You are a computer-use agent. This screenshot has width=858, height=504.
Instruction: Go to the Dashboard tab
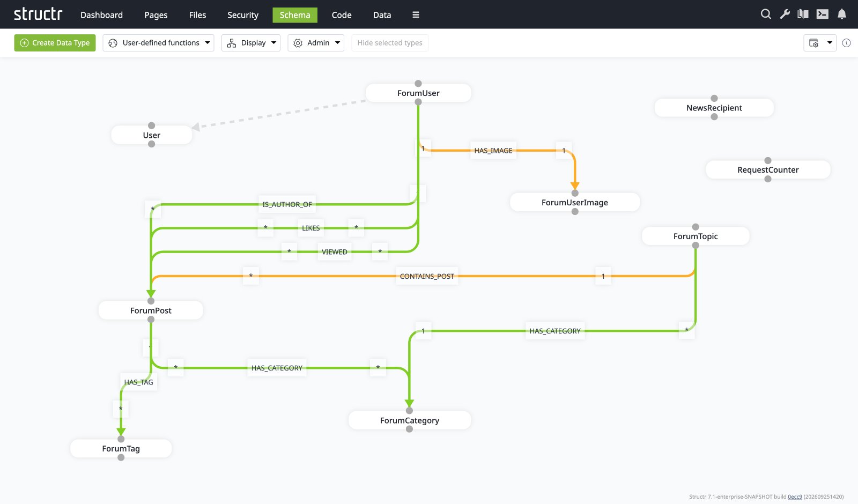[101, 15]
